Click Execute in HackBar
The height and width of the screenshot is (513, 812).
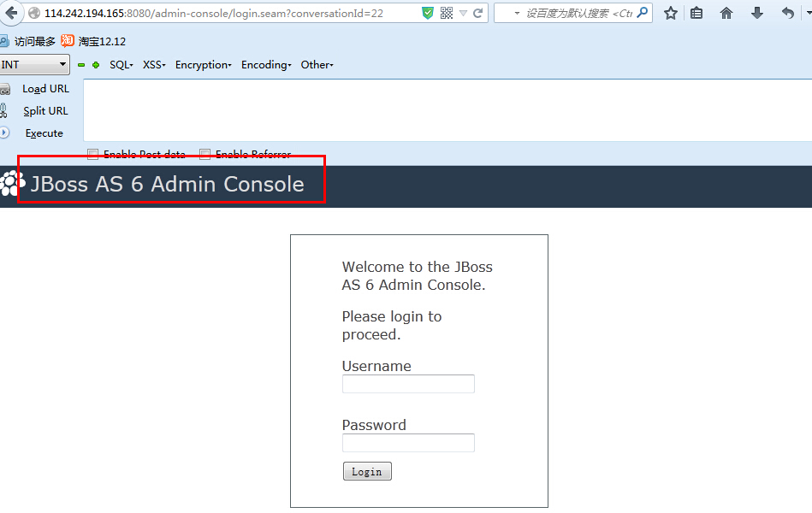tap(44, 133)
